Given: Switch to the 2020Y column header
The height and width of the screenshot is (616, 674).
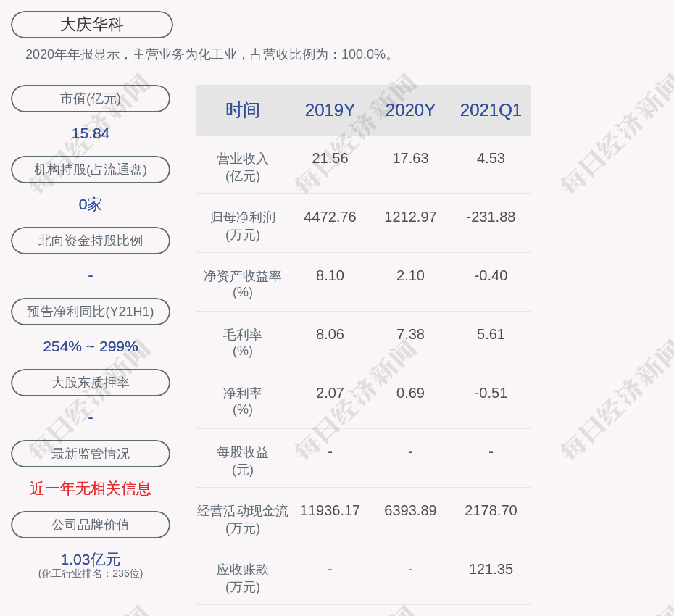Looking at the screenshot, I should pyautogui.click(x=410, y=110).
